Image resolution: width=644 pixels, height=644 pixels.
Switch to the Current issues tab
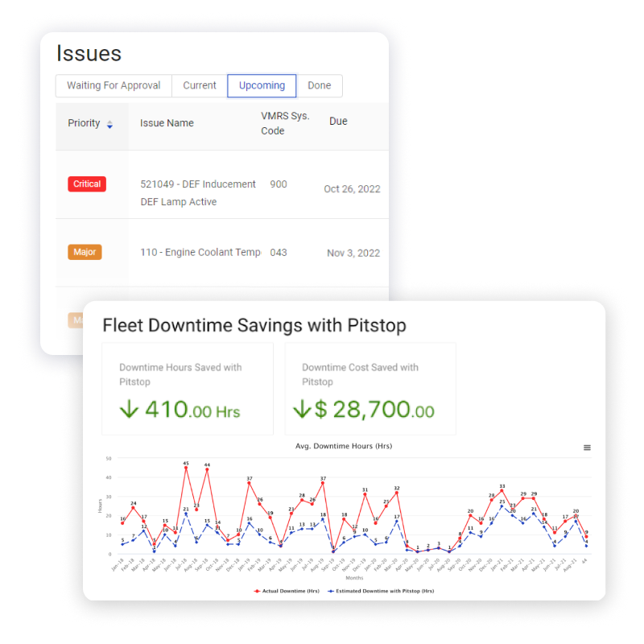pyautogui.click(x=200, y=85)
